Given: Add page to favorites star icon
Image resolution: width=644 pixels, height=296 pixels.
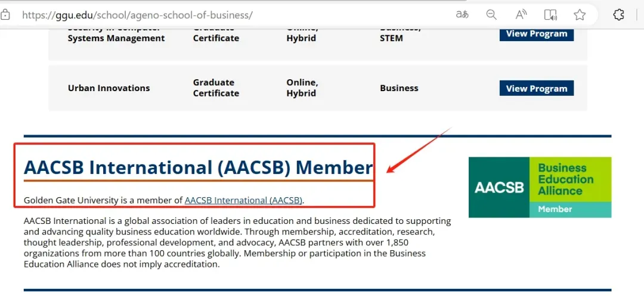Looking at the screenshot, I should tap(580, 15).
